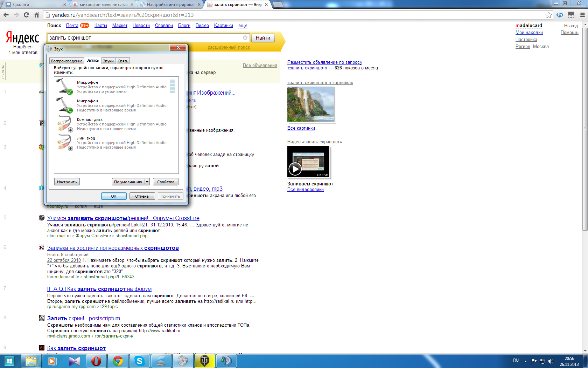The width and height of the screenshot is (588, 368).
Task: Open Настройка интегрированного browser tab
Action: tap(170, 5)
